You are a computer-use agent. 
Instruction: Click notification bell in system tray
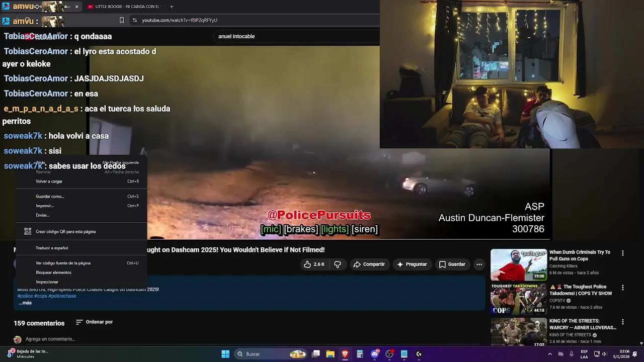click(x=635, y=354)
